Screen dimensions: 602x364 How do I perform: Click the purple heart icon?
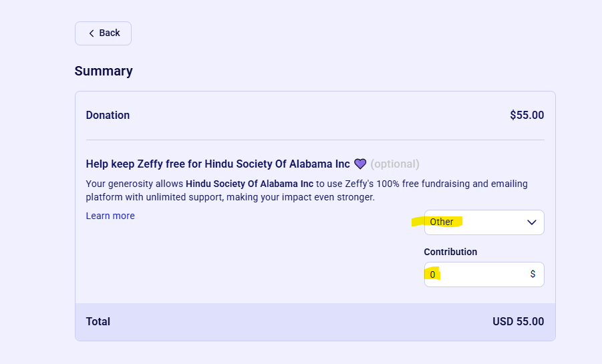[x=360, y=164]
